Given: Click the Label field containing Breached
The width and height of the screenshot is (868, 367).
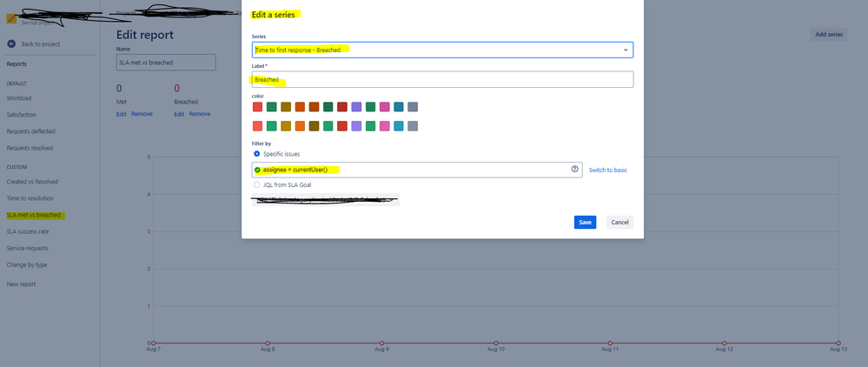Looking at the screenshot, I should (x=442, y=79).
